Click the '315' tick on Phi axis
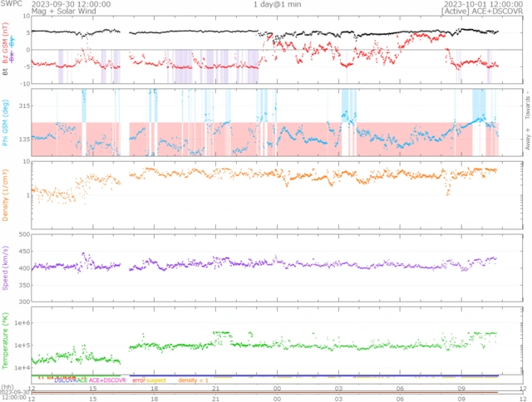Screen dimensions: 532x402 [25, 106]
